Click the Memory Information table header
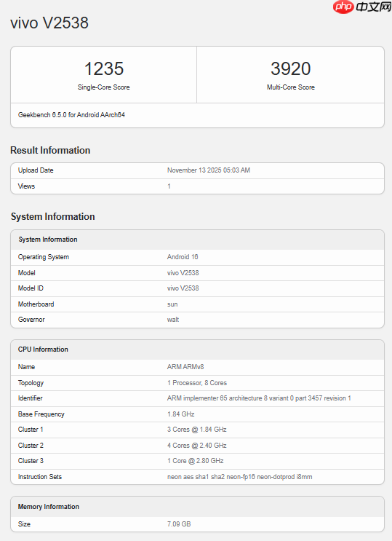The width and height of the screenshot is (392, 541). [49, 507]
